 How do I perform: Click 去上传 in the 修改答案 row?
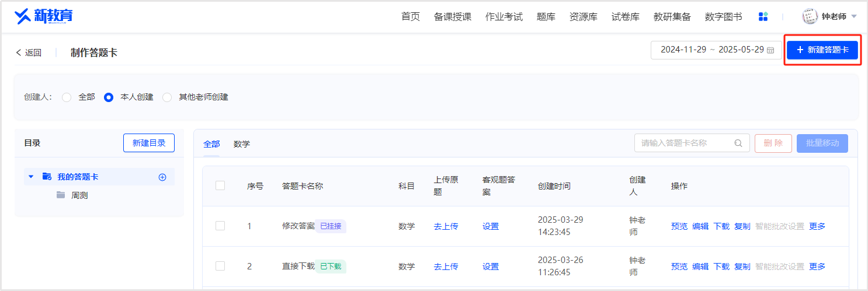(446, 226)
